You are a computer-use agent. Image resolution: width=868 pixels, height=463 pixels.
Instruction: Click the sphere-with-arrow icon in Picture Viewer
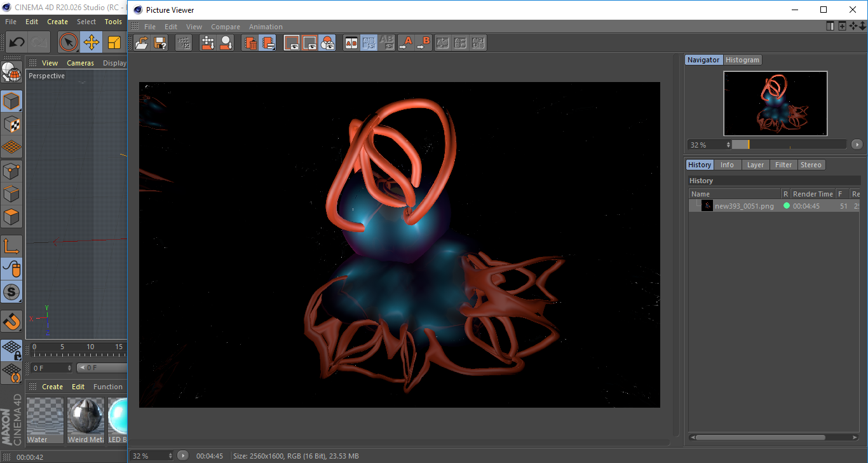coord(226,43)
